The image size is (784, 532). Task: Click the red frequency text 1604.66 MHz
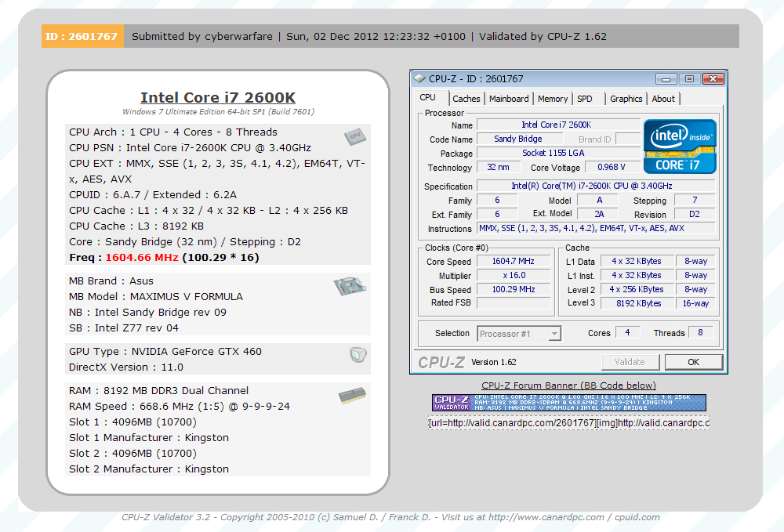click(x=141, y=257)
